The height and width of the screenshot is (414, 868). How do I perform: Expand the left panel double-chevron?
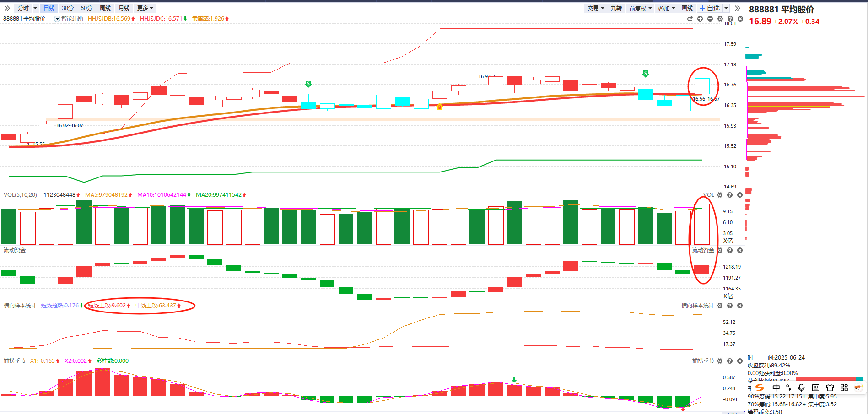[x=7, y=8]
